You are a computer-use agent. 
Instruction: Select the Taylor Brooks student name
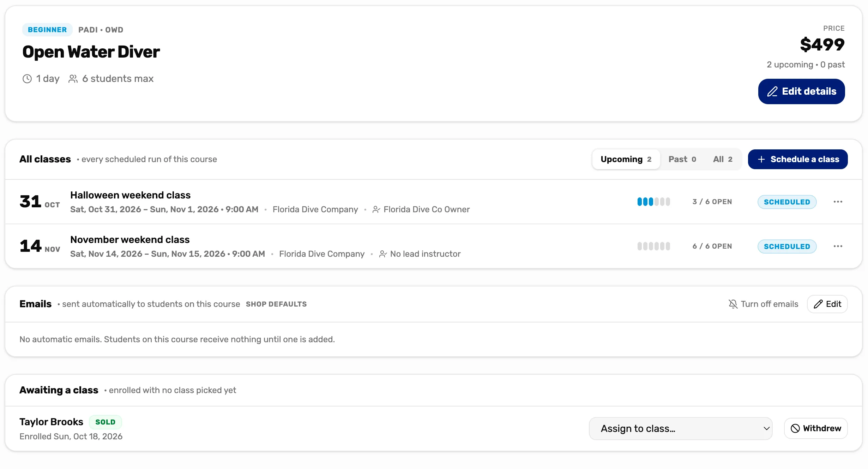tap(51, 422)
